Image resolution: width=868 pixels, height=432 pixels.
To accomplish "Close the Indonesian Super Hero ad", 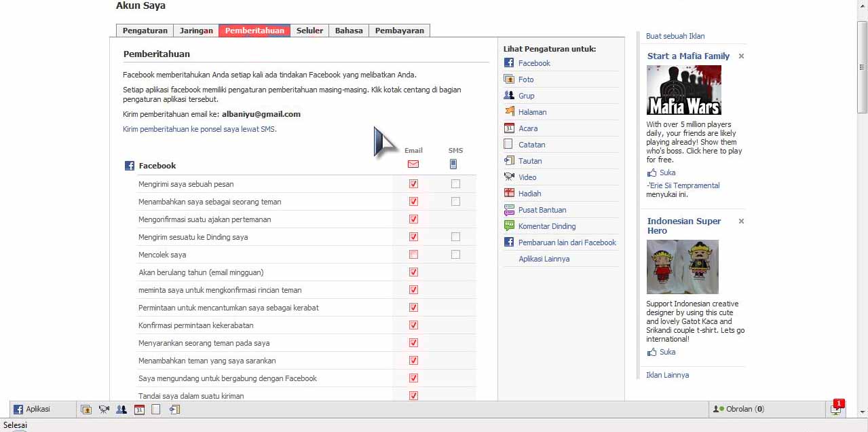I will (741, 221).
